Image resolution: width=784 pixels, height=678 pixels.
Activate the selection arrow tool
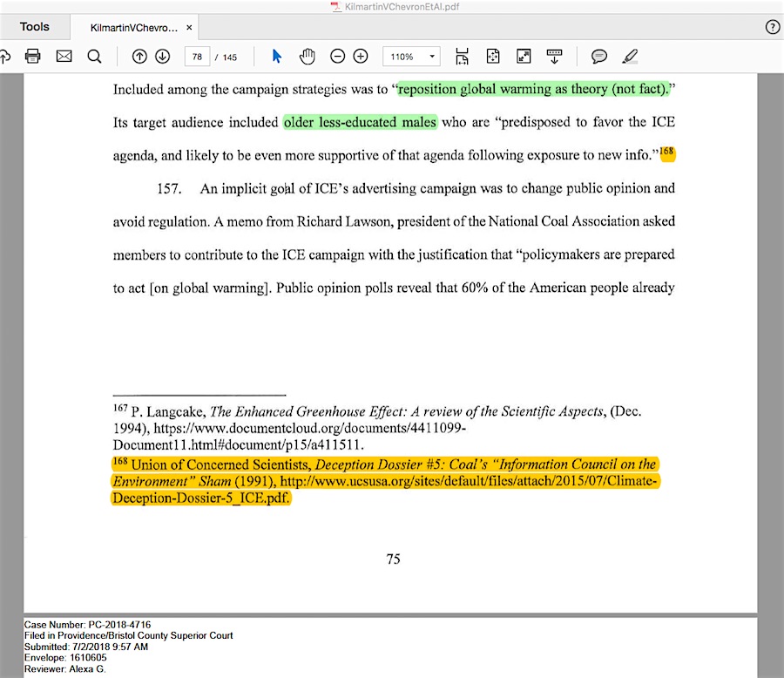click(277, 57)
